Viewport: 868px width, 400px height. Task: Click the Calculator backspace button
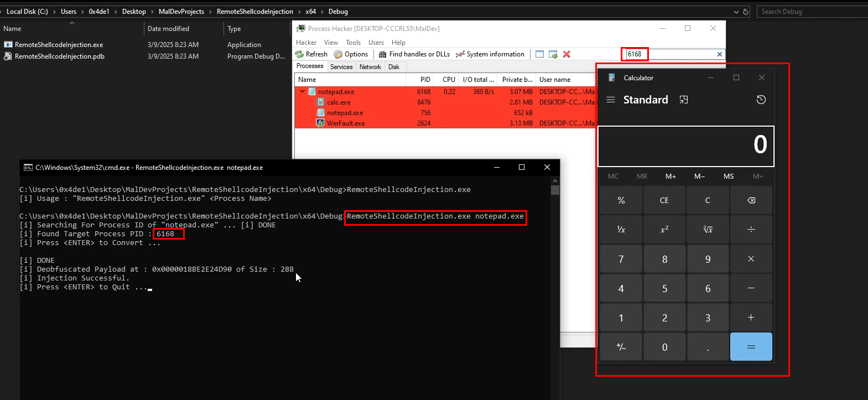(x=751, y=200)
